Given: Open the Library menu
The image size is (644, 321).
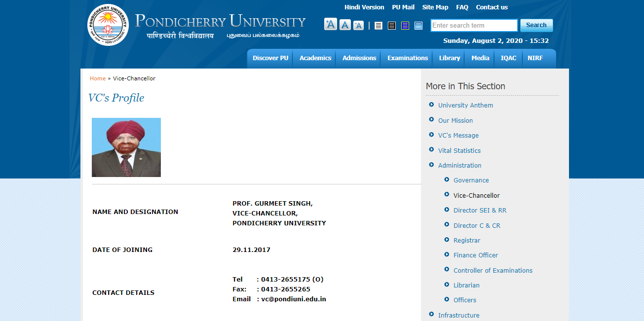Looking at the screenshot, I should [450, 58].
